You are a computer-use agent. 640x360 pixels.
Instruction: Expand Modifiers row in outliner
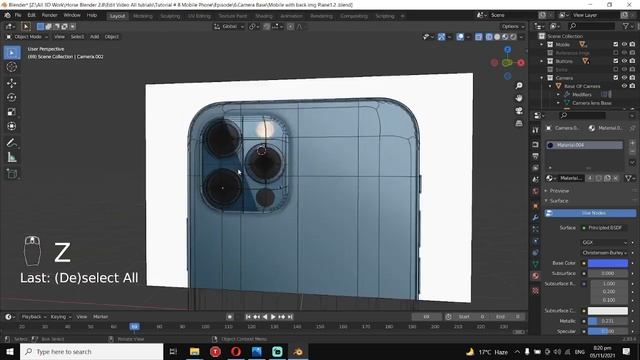pos(558,94)
